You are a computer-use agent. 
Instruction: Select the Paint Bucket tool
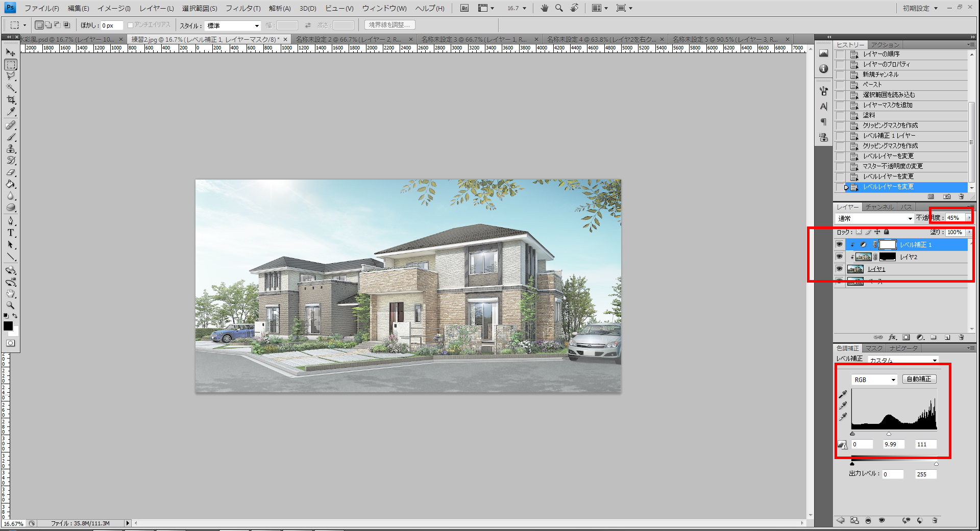tap(11, 184)
